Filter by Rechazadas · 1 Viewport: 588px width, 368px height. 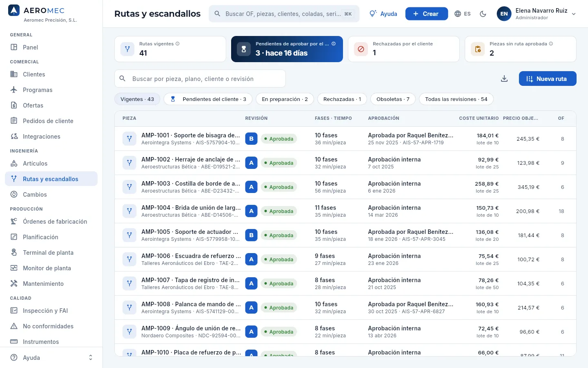tap(342, 99)
